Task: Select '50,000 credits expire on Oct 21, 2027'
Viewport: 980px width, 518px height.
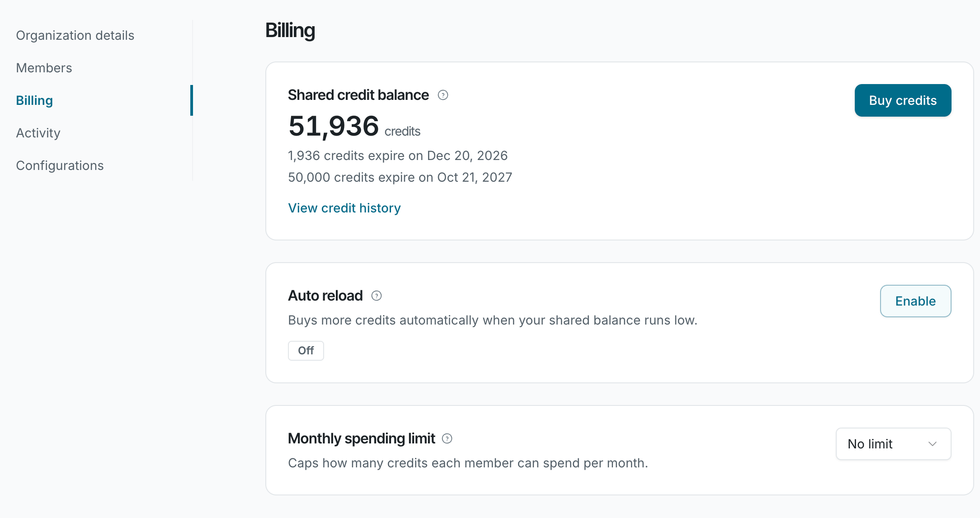Action: 400,177
